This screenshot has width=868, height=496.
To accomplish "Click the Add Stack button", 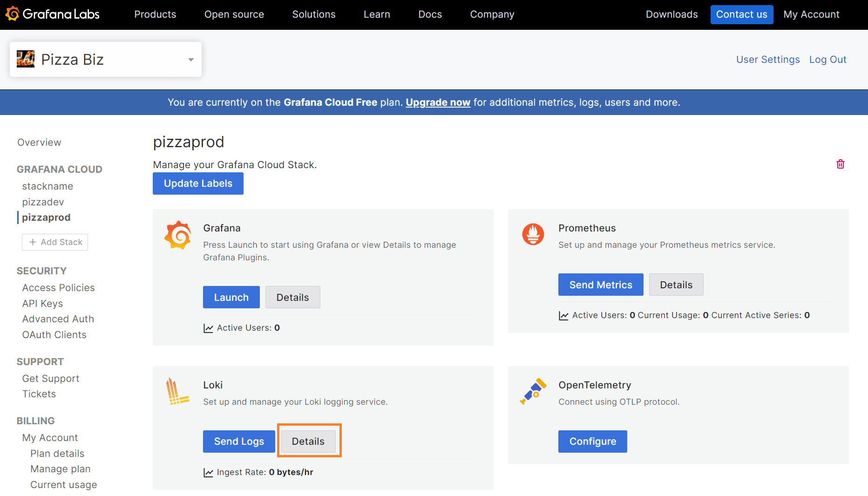I will tap(55, 242).
